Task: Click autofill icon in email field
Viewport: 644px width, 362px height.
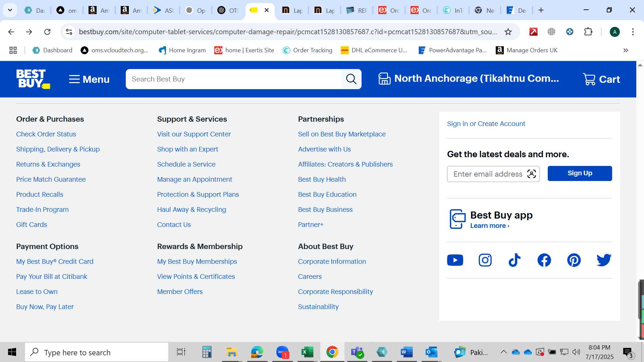Action: coord(532,174)
